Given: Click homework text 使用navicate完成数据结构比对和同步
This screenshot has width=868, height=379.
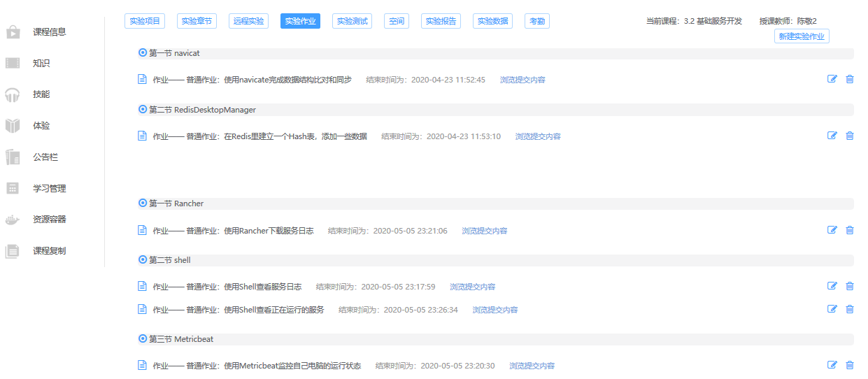Looking at the screenshot, I should pyautogui.click(x=287, y=80).
